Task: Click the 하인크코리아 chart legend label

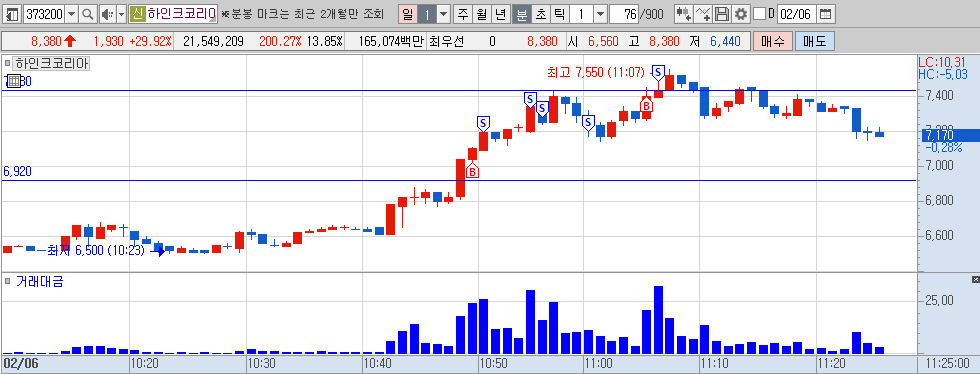Action: (x=52, y=63)
